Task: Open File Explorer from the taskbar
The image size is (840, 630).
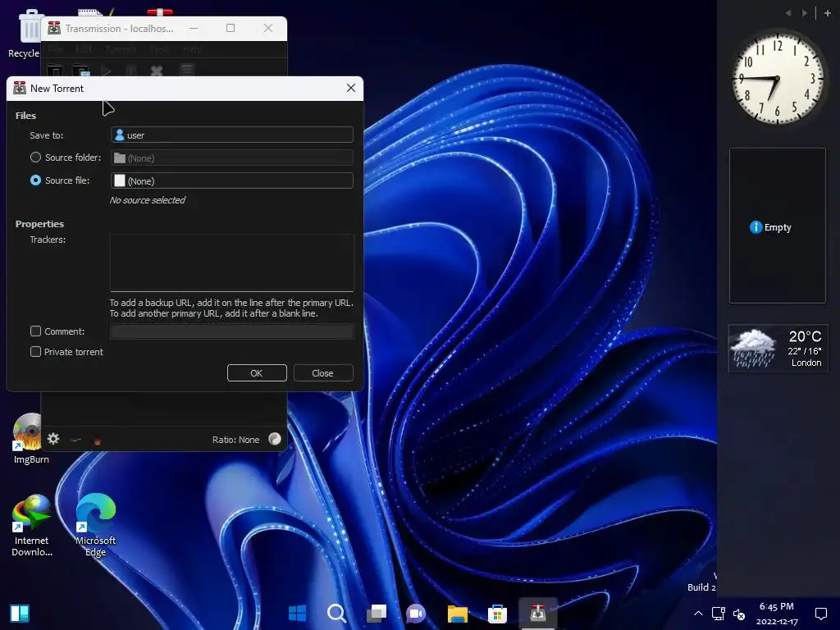Action: pyautogui.click(x=458, y=613)
